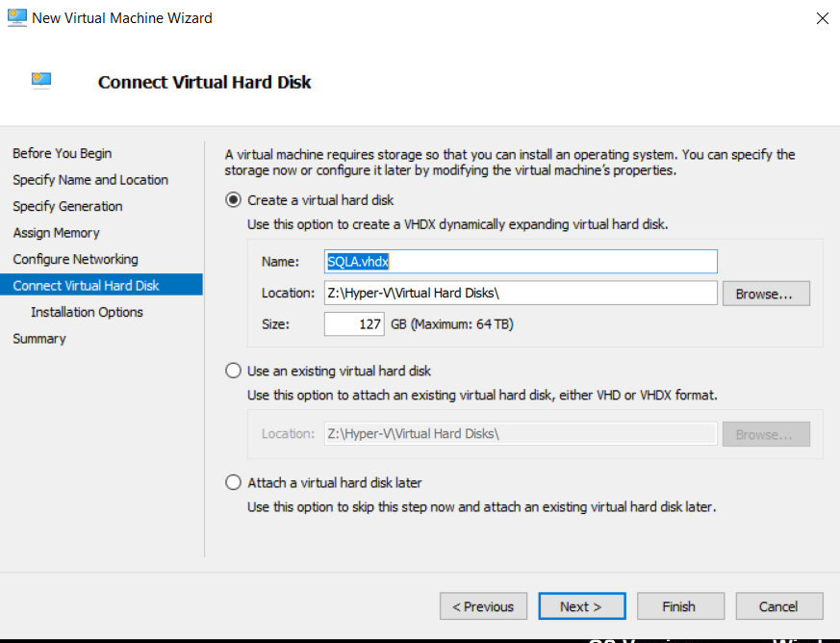
Task: Click the 'Connect Virtual Hard Disk' page heading
Action: pyautogui.click(x=204, y=82)
